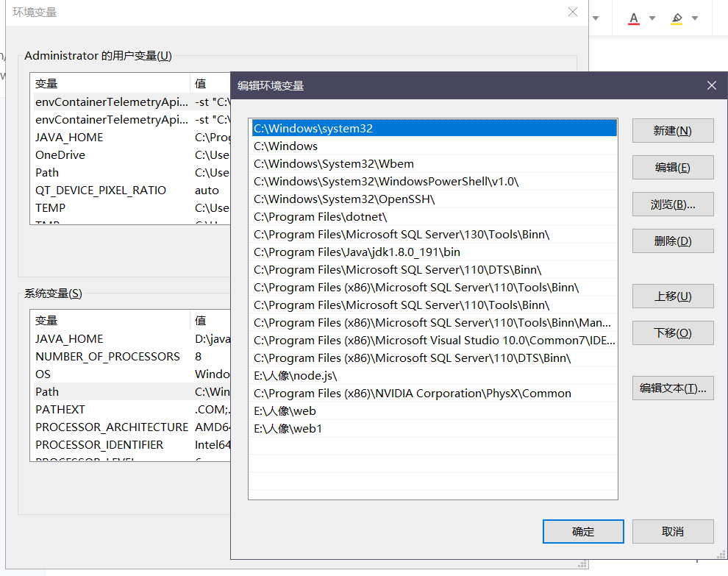Close the 编辑环境变量 dialog
Image resolution: width=728 pixels, height=576 pixels.
pos(711,85)
